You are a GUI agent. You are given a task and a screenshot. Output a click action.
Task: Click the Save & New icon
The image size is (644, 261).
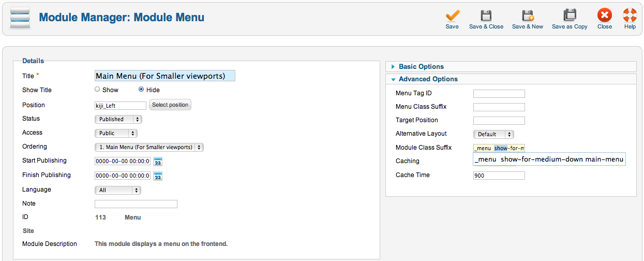[x=528, y=15]
